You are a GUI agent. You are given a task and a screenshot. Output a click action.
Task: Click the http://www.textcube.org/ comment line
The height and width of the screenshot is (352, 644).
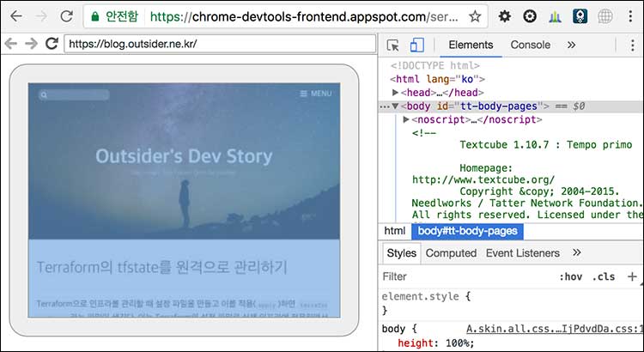tap(483, 179)
